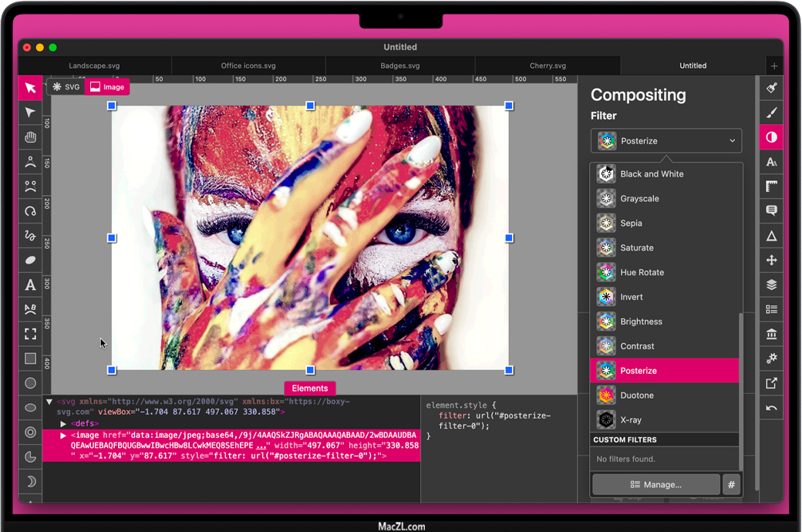Switch to the Cherry.svg tab
The image size is (802, 532).
pos(548,66)
